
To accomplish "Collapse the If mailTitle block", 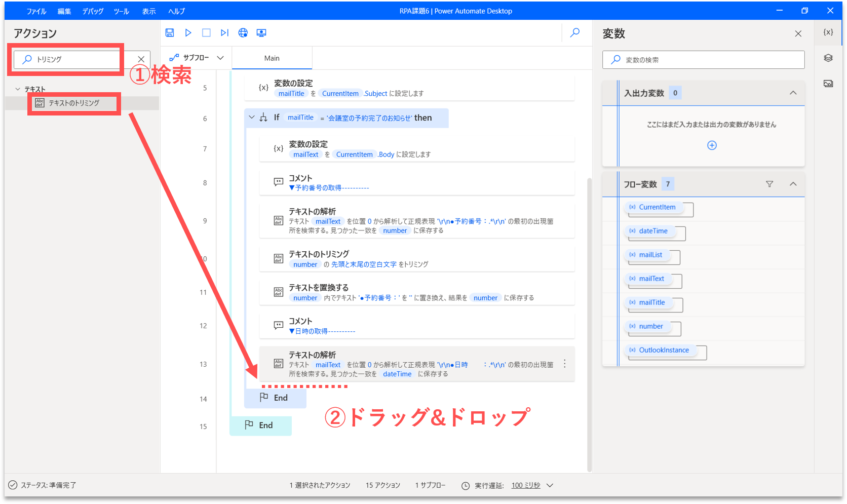I will (x=252, y=118).
